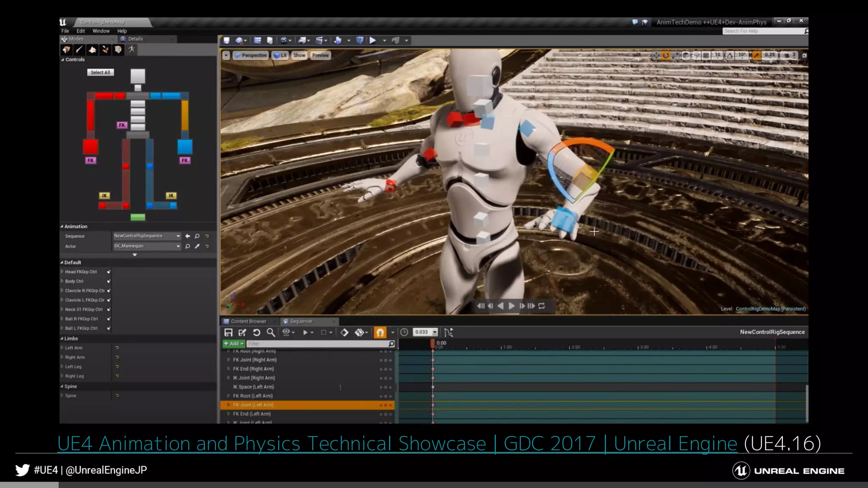
Task: Click the Perspective viewport button
Action: point(251,55)
